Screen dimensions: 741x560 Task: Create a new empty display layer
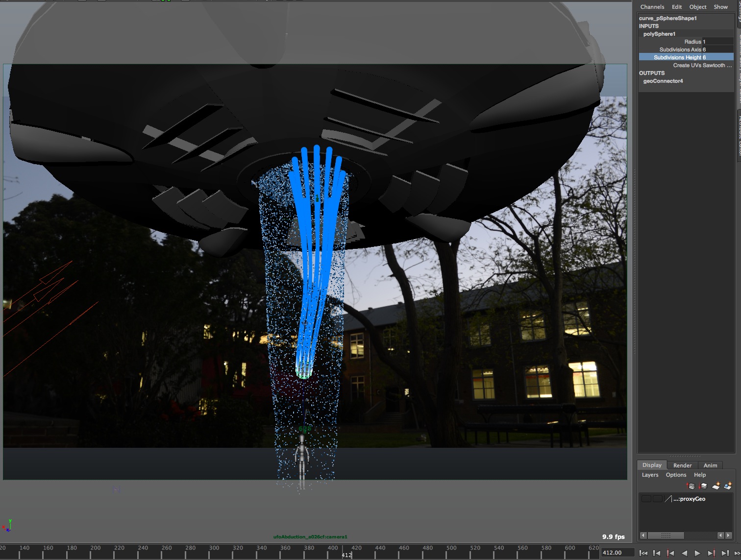point(716,486)
